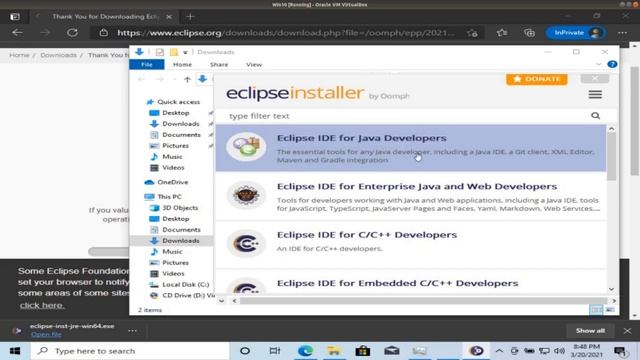Image resolution: width=640 pixels, height=360 pixels.
Task: Open Documents under Quick access
Action: (x=181, y=135)
